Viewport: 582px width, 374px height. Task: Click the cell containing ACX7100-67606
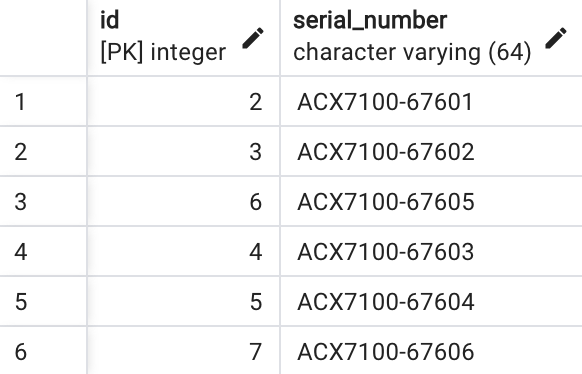(x=431, y=351)
